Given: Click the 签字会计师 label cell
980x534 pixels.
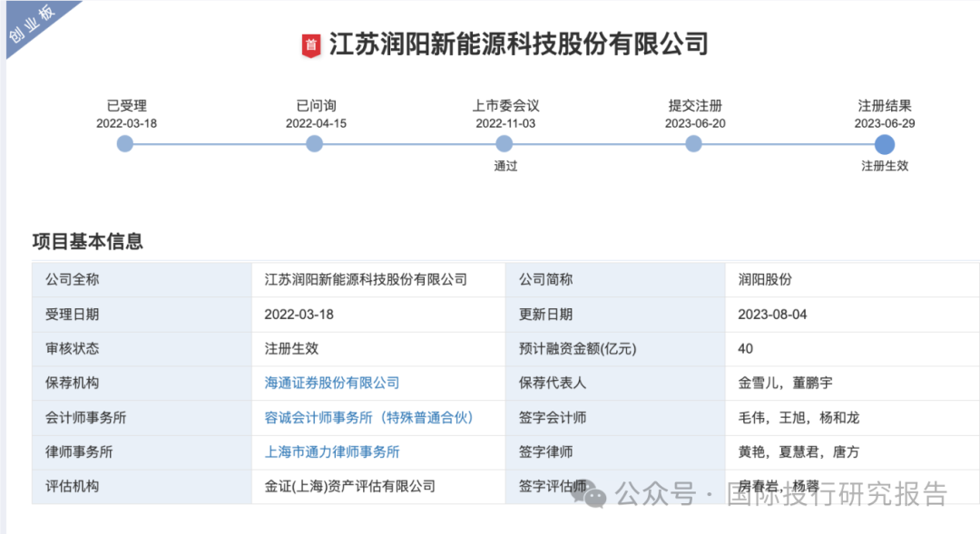Looking at the screenshot, I should click(x=615, y=417).
